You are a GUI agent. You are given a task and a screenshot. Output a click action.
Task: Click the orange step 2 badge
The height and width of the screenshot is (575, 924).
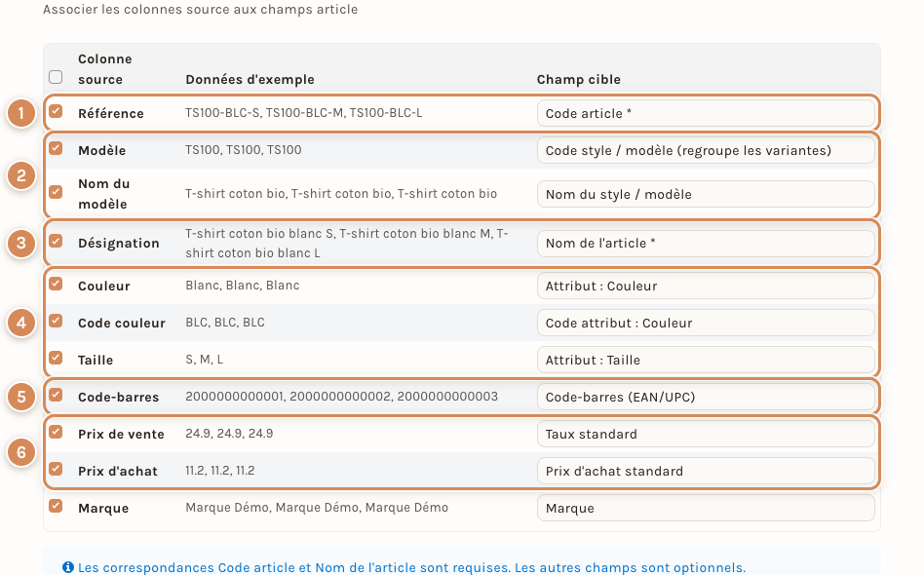(21, 175)
